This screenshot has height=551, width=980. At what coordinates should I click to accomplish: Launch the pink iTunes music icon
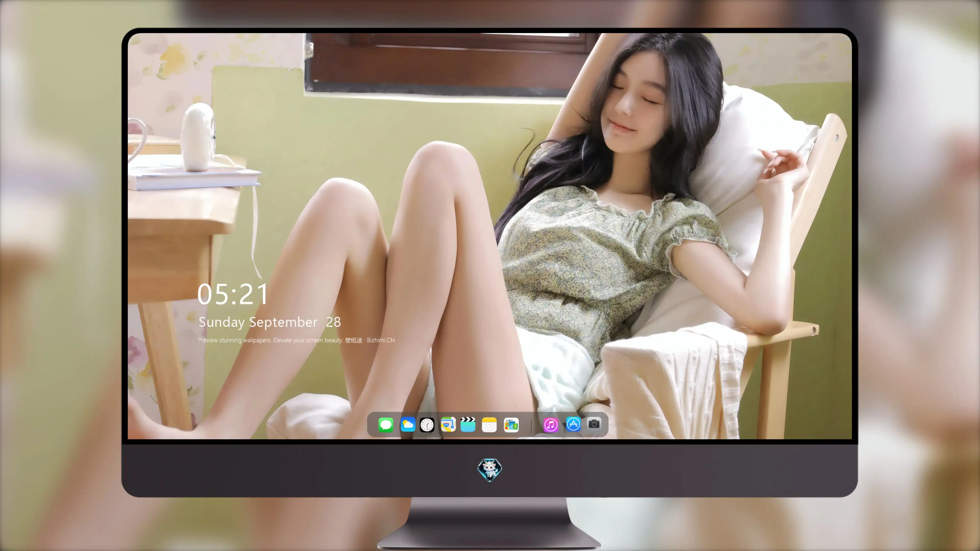click(551, 425)
